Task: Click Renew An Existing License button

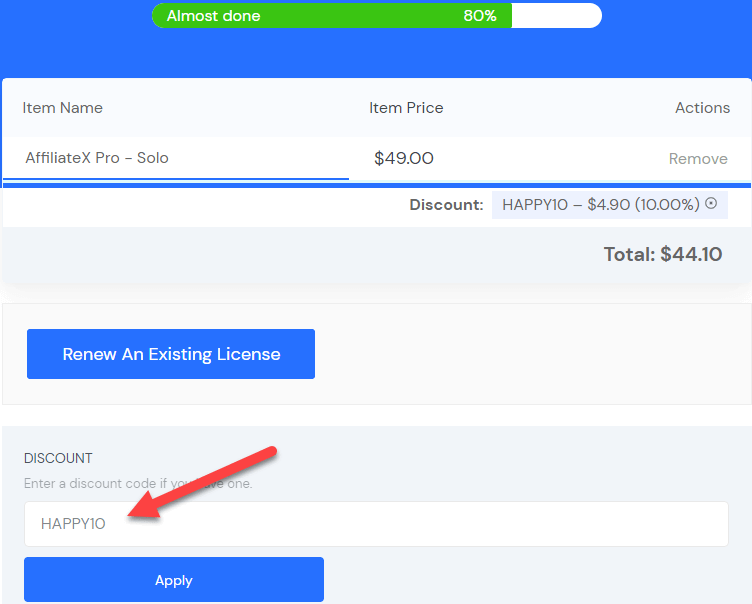Action: 171,354
